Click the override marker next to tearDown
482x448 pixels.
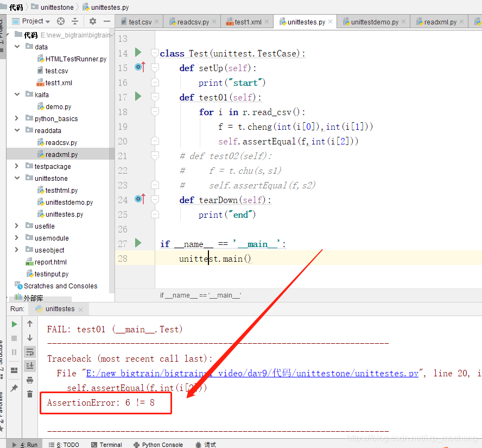pos(140,199)
